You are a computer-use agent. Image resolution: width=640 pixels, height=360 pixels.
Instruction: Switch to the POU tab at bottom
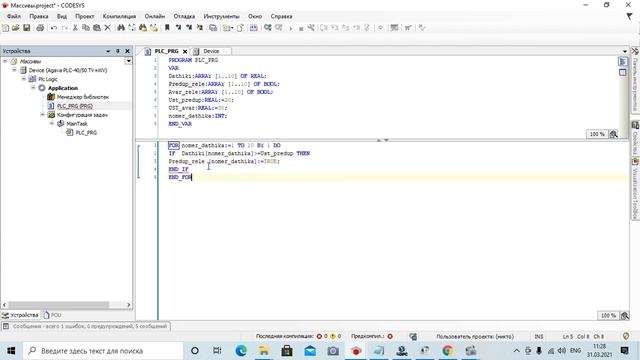52,315
